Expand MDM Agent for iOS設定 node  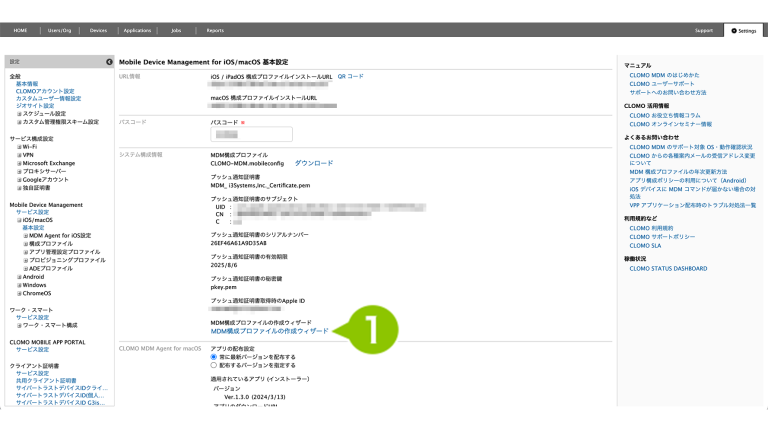26,236
